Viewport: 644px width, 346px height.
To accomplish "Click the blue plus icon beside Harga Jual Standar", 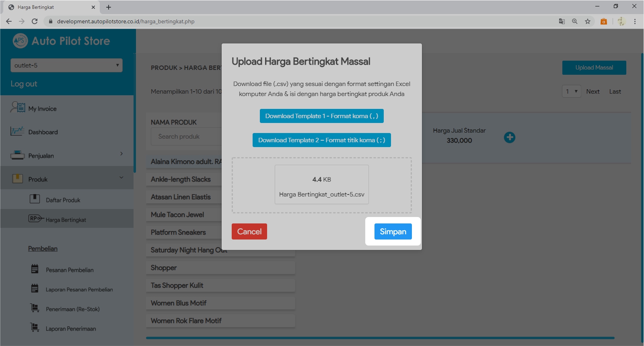I will point(509,137).
